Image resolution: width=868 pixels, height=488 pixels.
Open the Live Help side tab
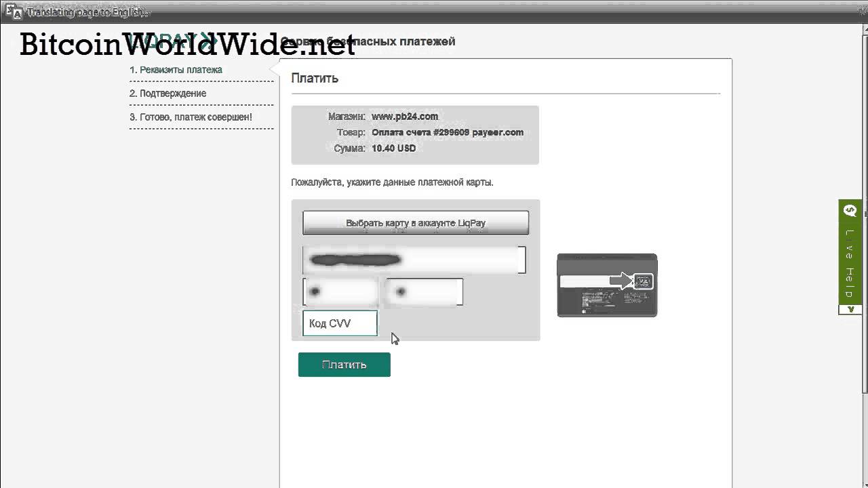click(x=850, y=257)
